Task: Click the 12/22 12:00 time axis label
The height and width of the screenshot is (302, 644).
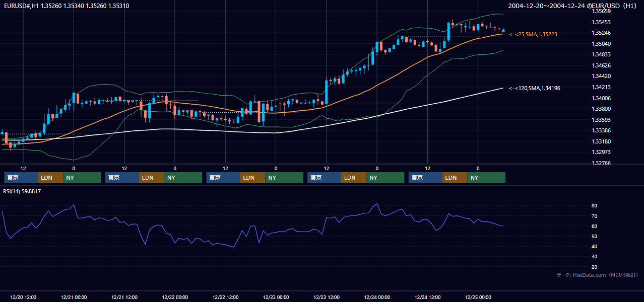Action: (x=225, y=297)
